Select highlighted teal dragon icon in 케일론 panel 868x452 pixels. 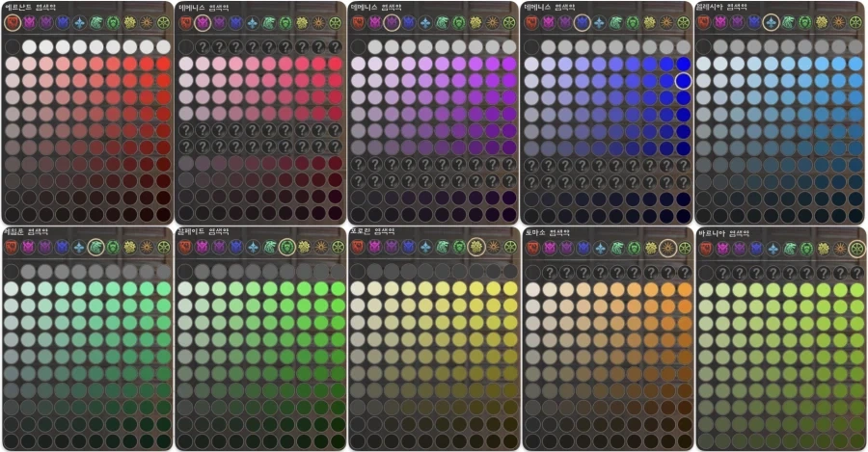click(x=96, y=247)
